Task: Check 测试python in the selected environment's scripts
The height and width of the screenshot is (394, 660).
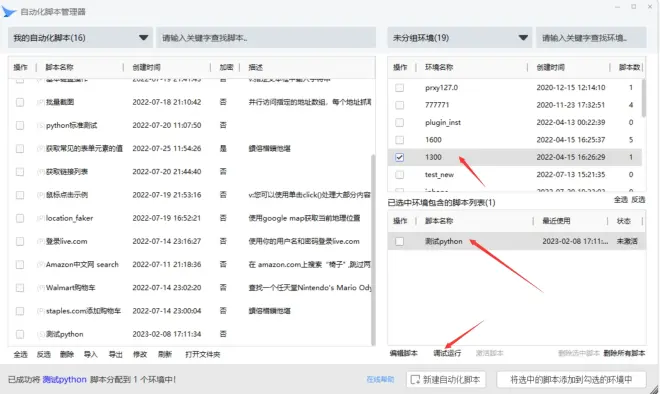Action: click(399, 241)
